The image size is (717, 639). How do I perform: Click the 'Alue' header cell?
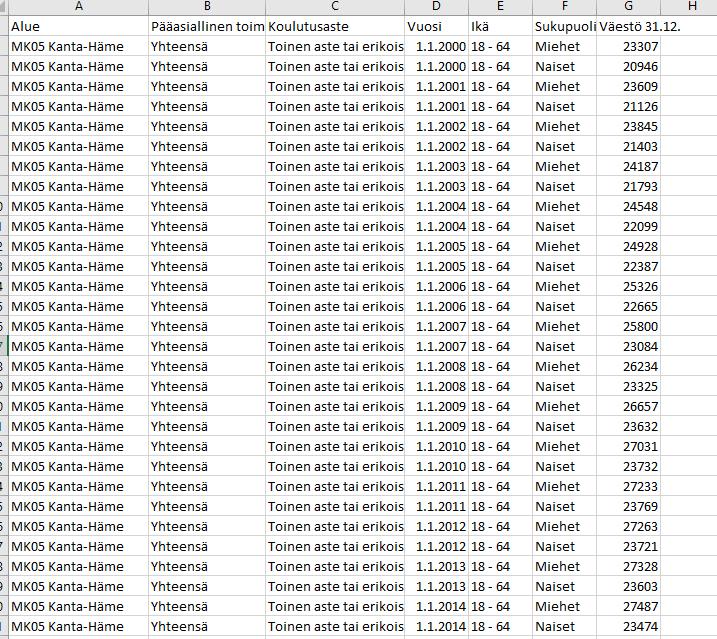(79, 26)
